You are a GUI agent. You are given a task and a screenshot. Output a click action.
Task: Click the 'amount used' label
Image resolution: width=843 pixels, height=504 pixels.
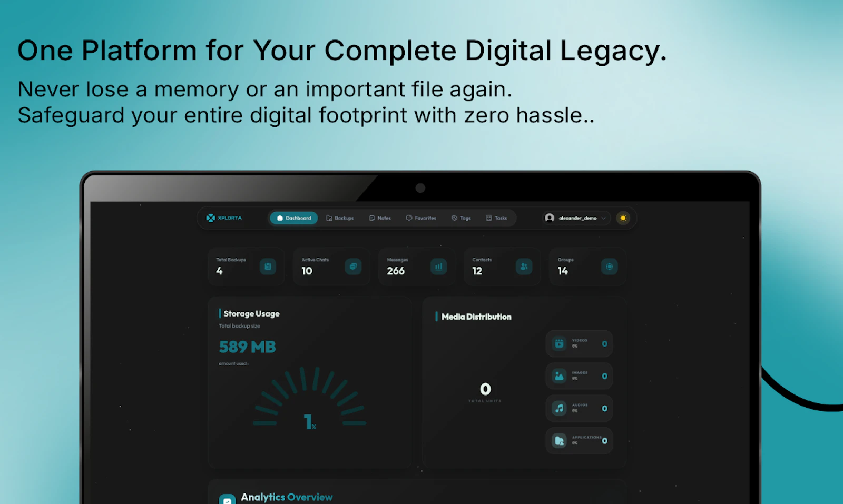pyautogui.click(x=233, y=364)
